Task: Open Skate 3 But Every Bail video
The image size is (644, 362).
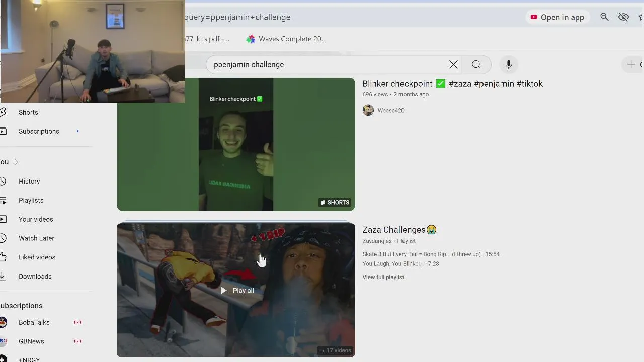Action: (431, 254)
